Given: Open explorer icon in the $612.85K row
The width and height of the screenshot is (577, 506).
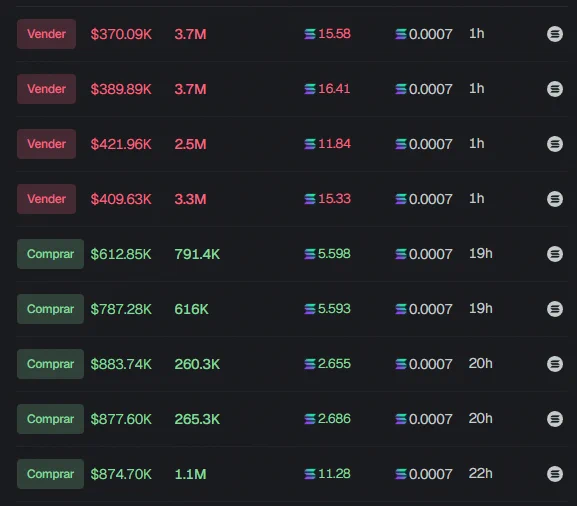Looking at the screenshot, I should pos(555,254).
